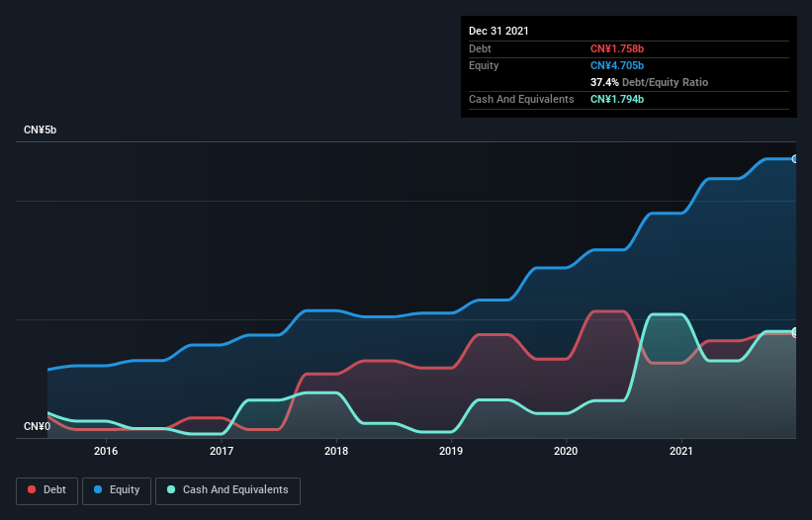Click the 2021 x-axis label
This screenshot has height=520, width=812.
coord(681,451)
